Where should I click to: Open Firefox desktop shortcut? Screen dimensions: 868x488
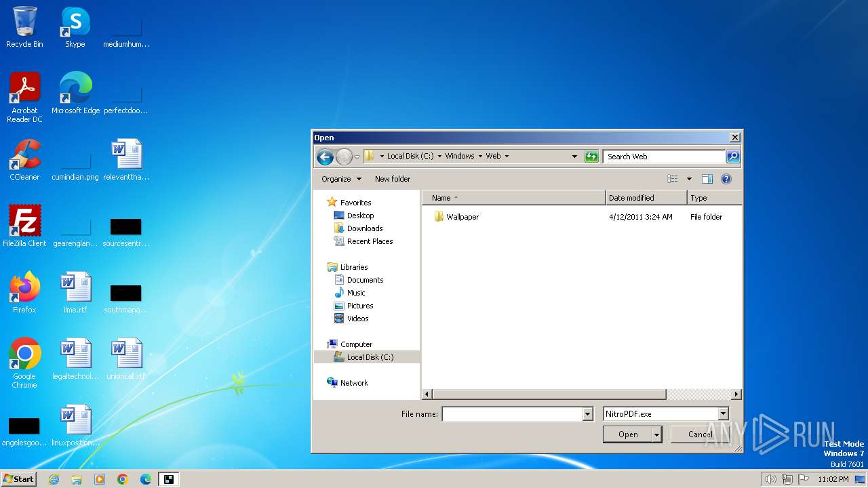point(24,293)
